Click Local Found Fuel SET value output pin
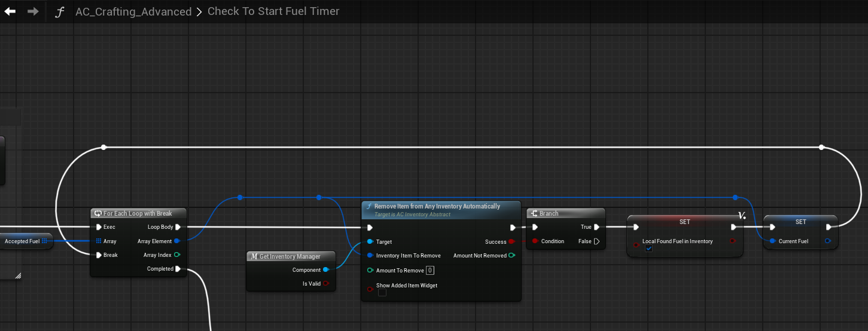Image resolution: width=868 pixels, height=331 pixels. point(733,241)
